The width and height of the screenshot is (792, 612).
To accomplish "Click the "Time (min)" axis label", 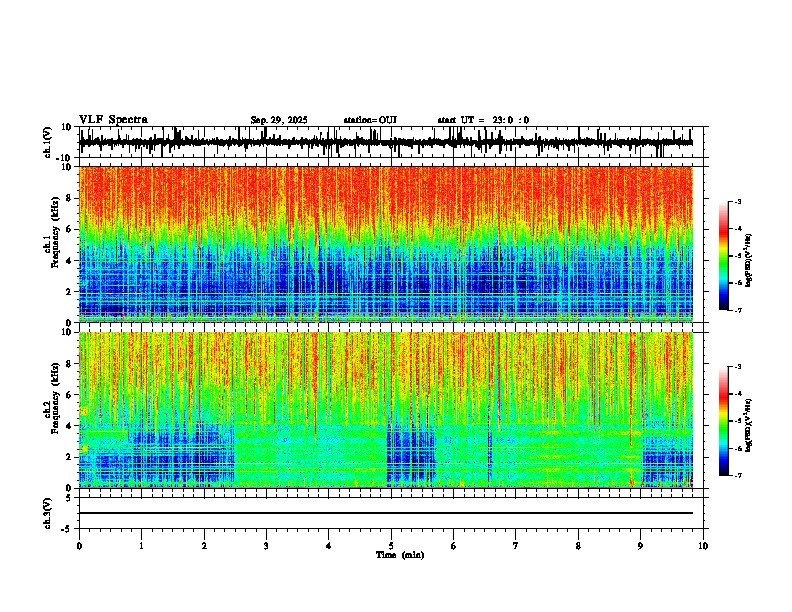I will coord(400,555).
